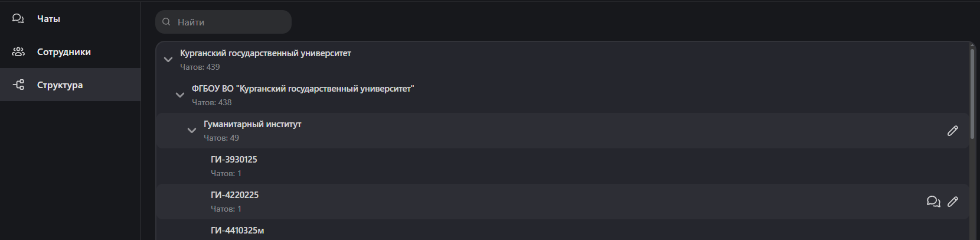Edit Гуманитарный институт with the pencil icon

[952, 131]
